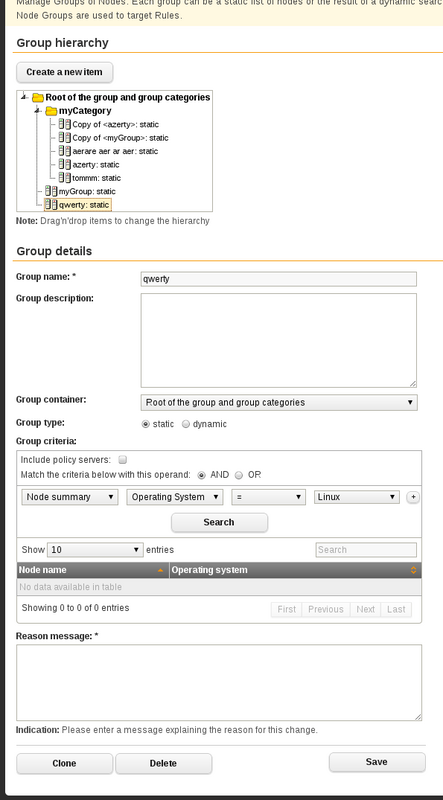
Task: Sort by Operating system column arrows
Action: [x=413, y=570]
